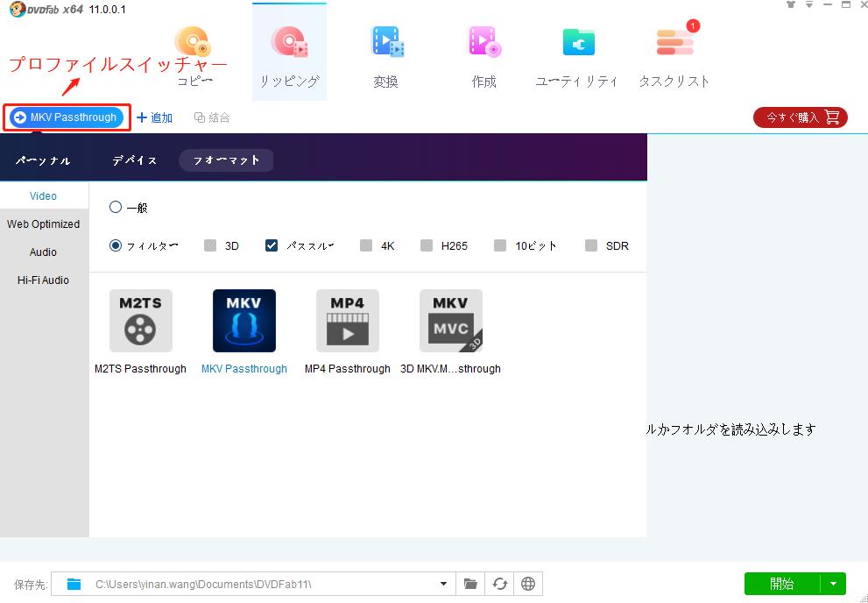The image size is (868, 603).
Task: Choose the M2TS Passthrough profile icon
Action: (141, 321)
